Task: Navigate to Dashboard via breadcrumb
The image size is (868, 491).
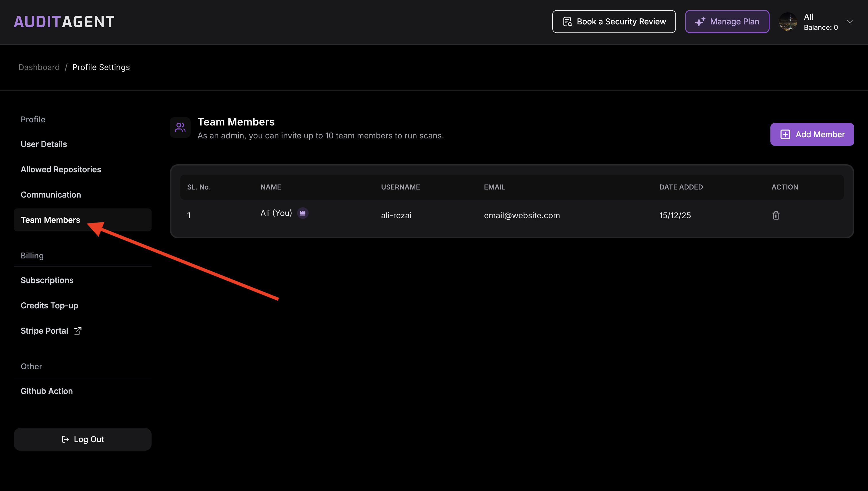Action: tap(39, 67)
